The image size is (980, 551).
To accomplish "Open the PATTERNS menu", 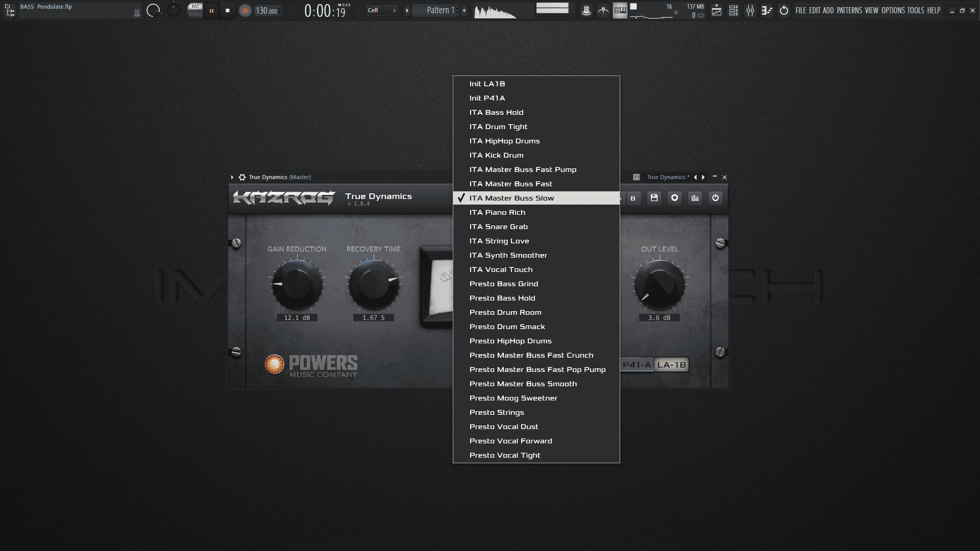I will pos(849,10).
